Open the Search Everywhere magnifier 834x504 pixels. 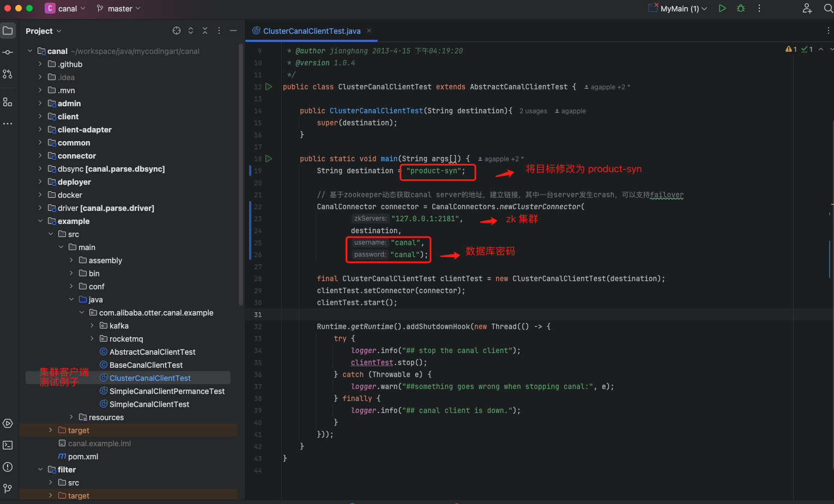pos(828,8)
